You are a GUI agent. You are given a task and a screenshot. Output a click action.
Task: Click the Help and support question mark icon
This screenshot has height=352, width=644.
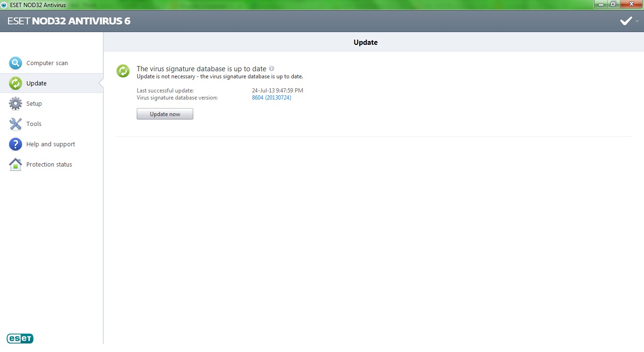(16, 144)
